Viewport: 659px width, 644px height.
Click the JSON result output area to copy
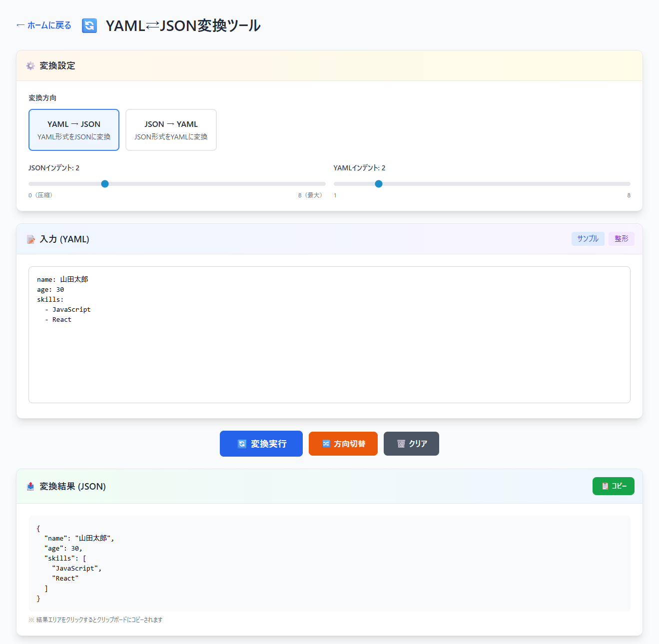tap(329, 563)
